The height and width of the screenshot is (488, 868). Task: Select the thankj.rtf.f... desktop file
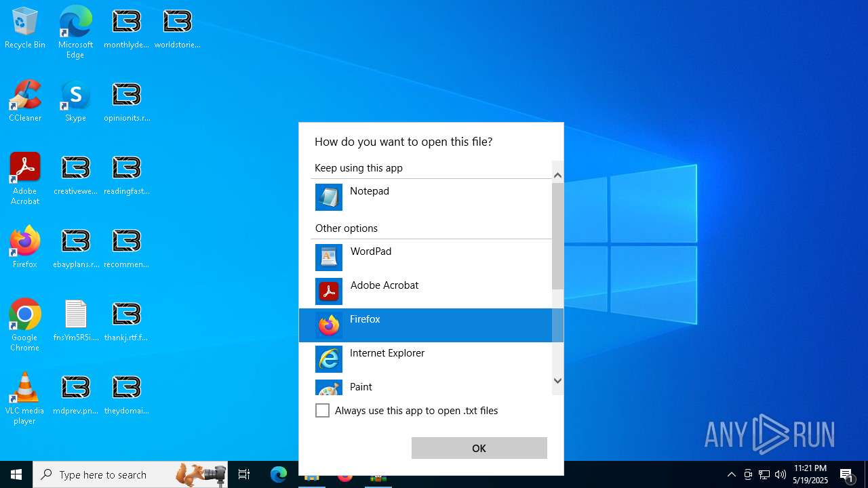(126, 321)
